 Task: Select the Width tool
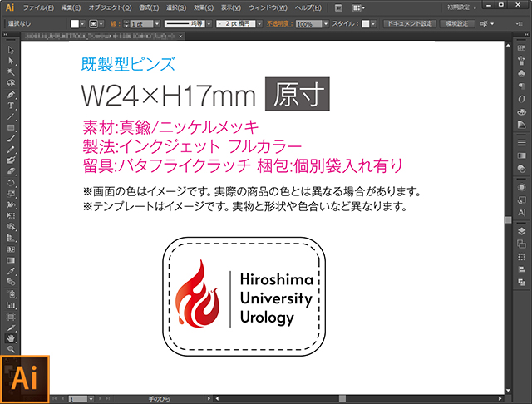pos(11,204)
